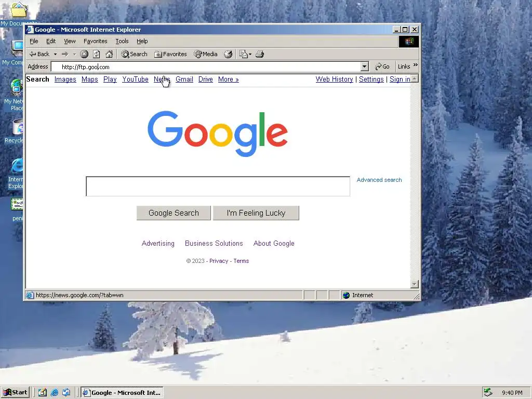Click the Internet zone globe icon

pos(346,295)
